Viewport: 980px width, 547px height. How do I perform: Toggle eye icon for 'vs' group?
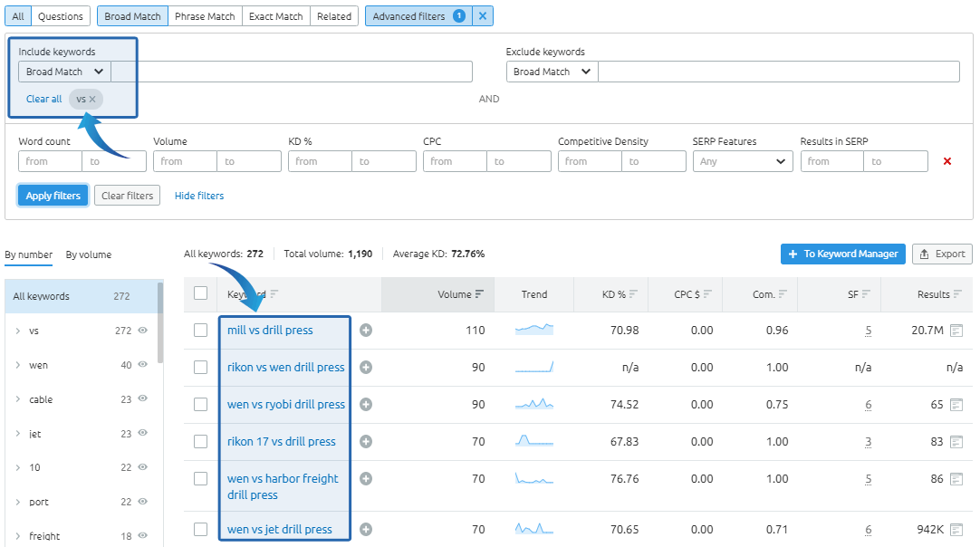[142, 330]
